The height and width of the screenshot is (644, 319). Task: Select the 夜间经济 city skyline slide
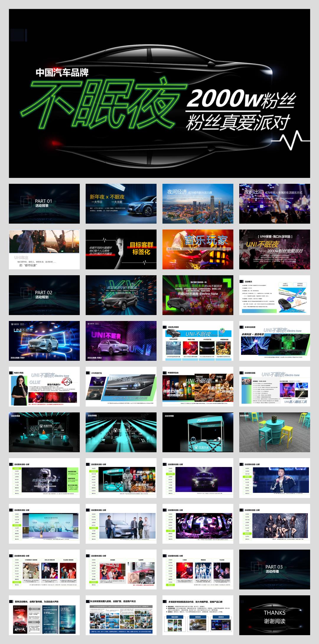(198, 204)
